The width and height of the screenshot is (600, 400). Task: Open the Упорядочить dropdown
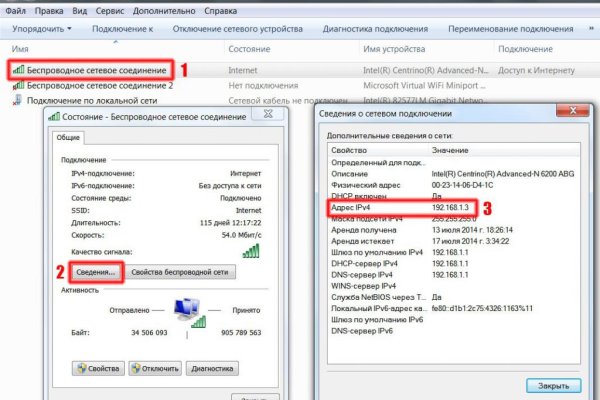tap(40, 29)
